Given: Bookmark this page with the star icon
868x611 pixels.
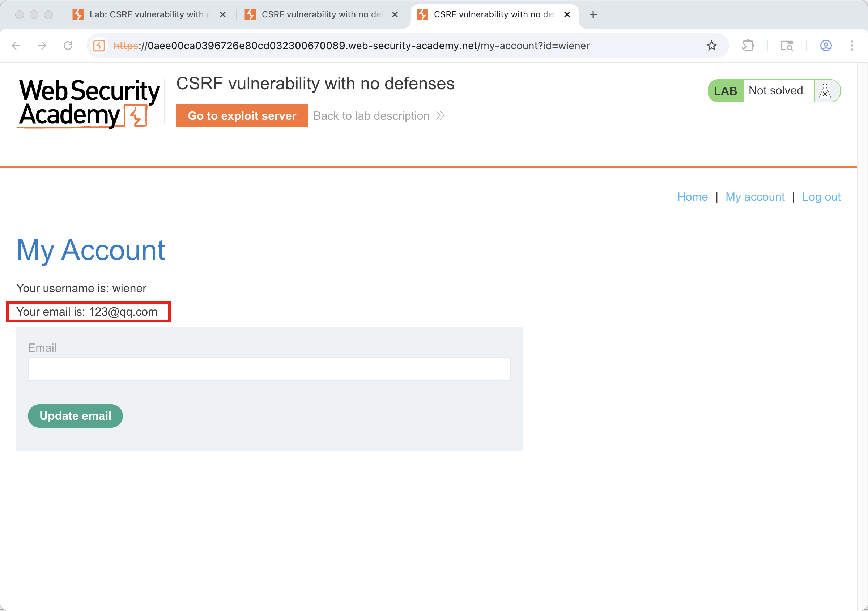Looking at the screenshot, I should [711, 46].
